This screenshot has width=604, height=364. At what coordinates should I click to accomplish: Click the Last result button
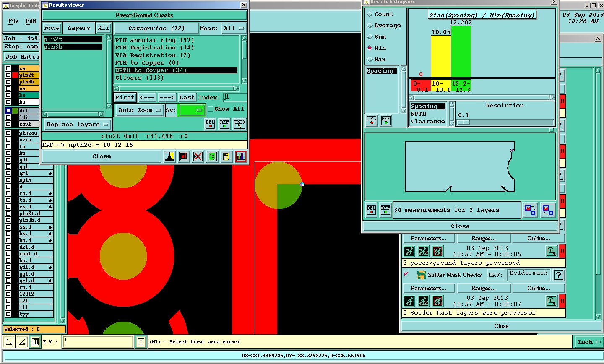187,98
